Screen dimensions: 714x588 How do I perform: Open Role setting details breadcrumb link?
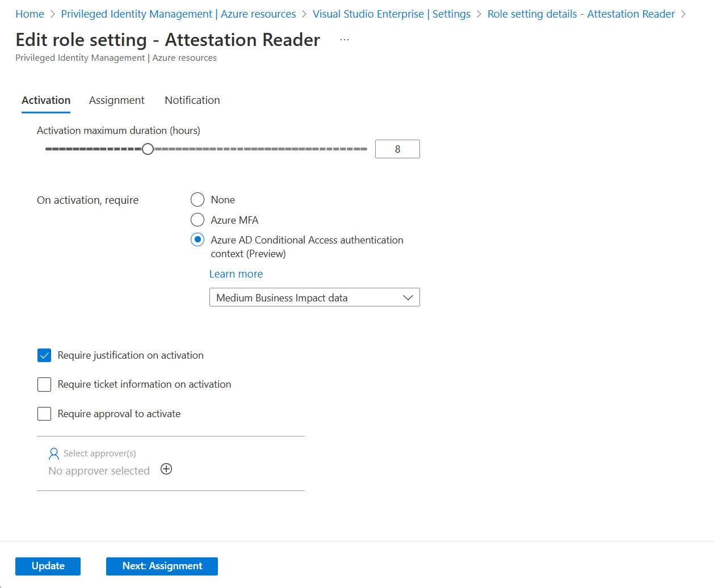click(x=581, y=14)
